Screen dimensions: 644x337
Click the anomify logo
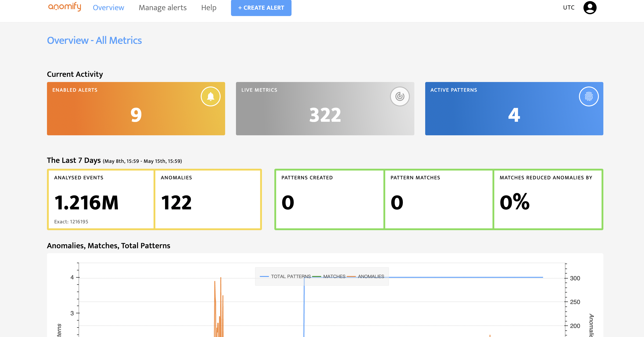(x=65, y=7)
